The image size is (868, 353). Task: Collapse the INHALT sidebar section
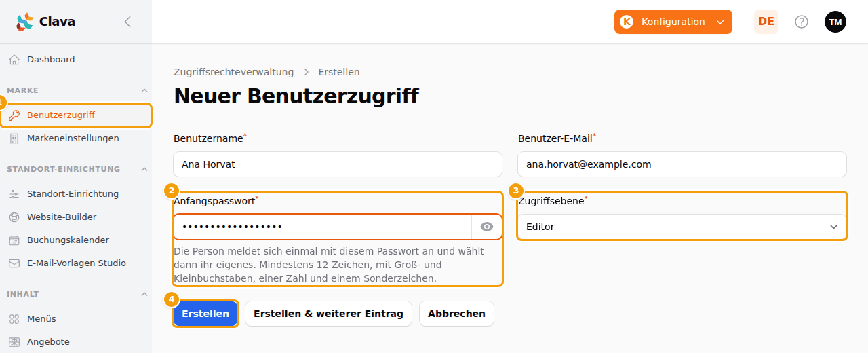tap(144, 294)
